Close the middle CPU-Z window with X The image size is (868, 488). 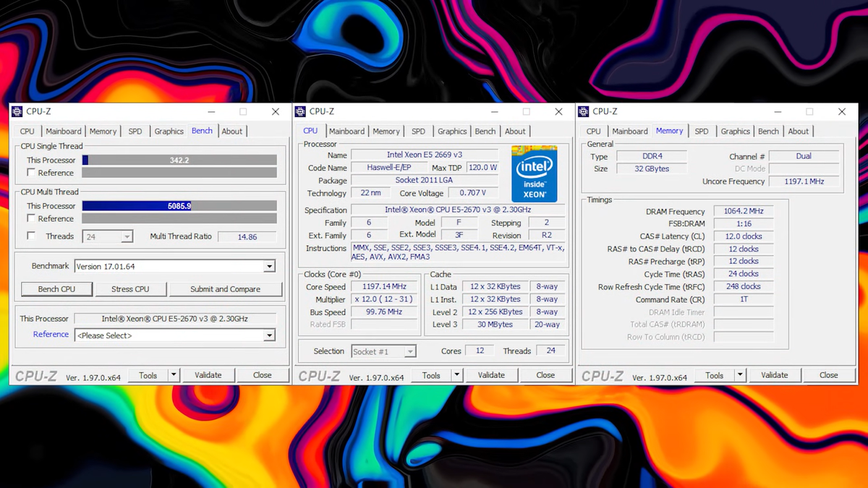pyautogui.click(x=558, y=111)
